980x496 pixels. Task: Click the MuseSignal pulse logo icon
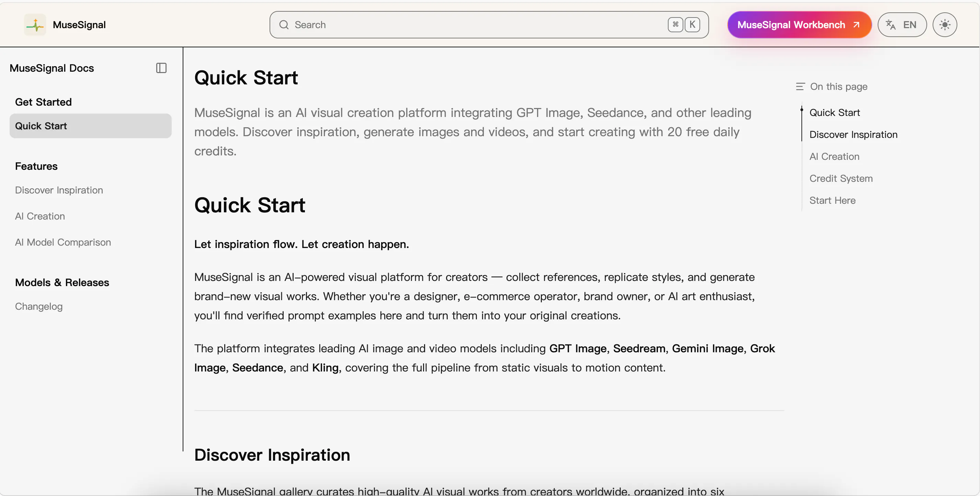35,25
